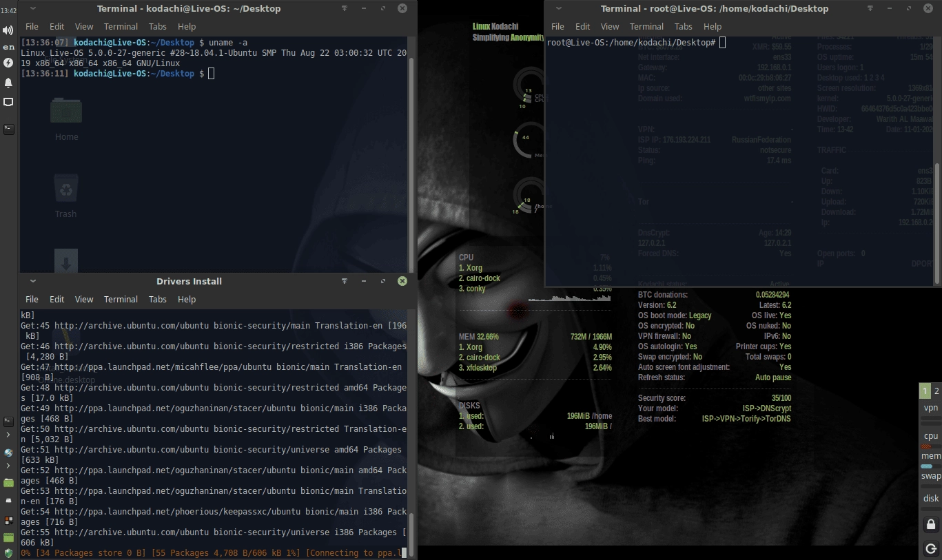Open Tabs menu in kodachi terminal
The width and height of the screenshot is (942, 560).
(x=158, y=26)
